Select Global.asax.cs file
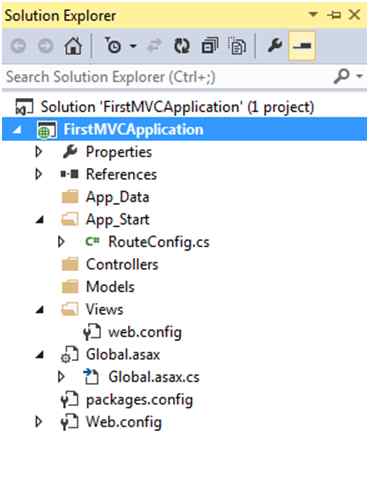This screenshot has width=369, height=479. (x=154, y=377)
